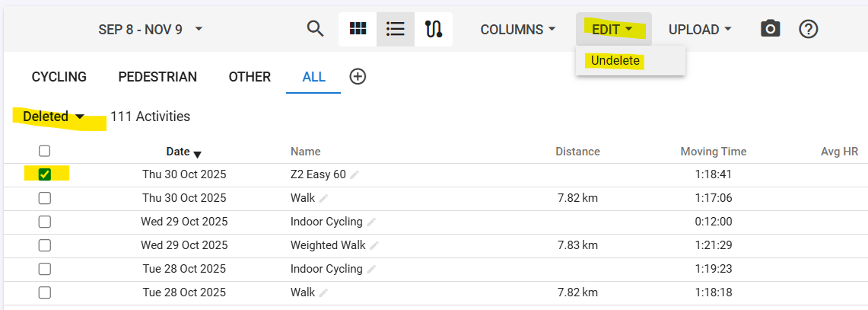
Task: Choose Undelete from Edit menu
Action: (x=615, y=61)
